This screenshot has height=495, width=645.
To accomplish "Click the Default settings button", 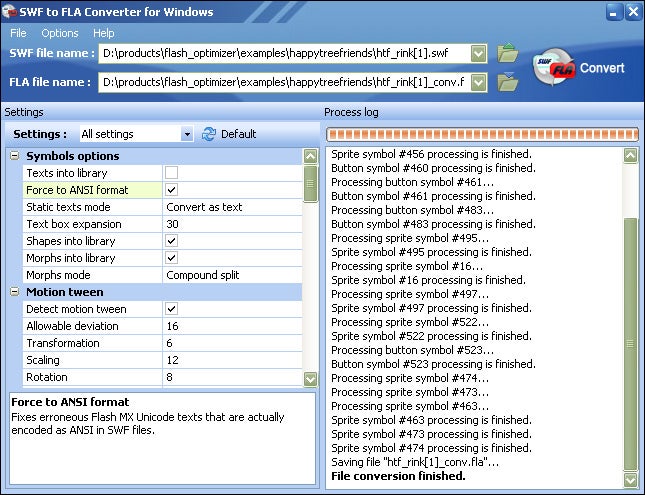I will coord(238,134).
